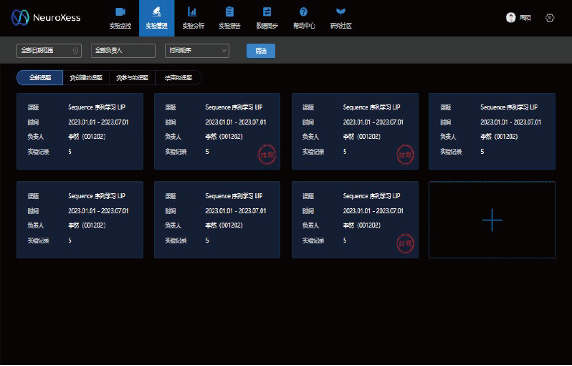The height and width of the screenshot is (366, 572).
Task: Switch to 我创建的课题 tab
Action: pyautogui.click(x=86, y=77)
